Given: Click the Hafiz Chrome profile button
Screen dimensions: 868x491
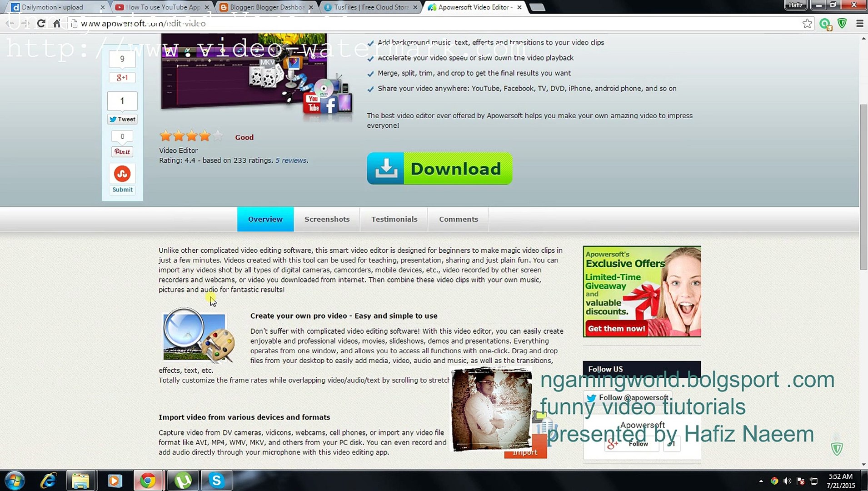Looking at the screenshot, I should pos(796,5).
